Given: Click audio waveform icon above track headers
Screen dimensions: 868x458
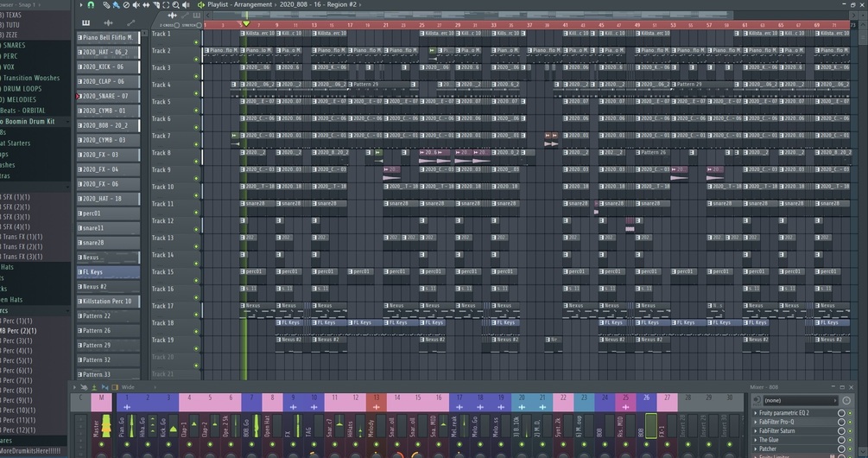Looking at the screenshot, I should [x=173, y=16].
